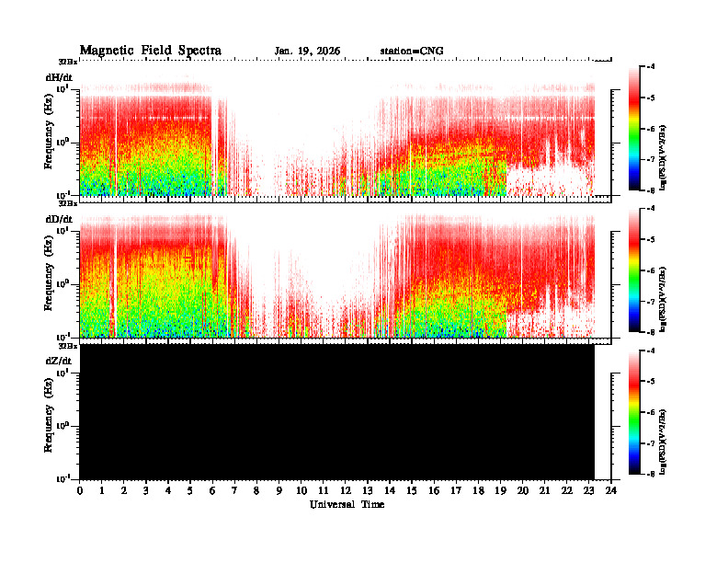Click the "32Hz" label above the dZ/dt panel
Image resolution: width=728 pixels, height=563 pixels.
click(68, 346)
